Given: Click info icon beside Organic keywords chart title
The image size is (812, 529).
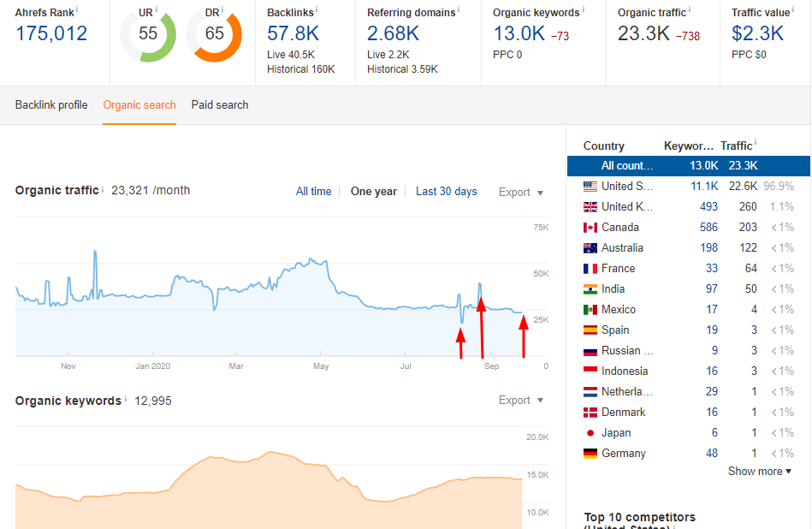Looking at the screenshot, I should point(125,399).
